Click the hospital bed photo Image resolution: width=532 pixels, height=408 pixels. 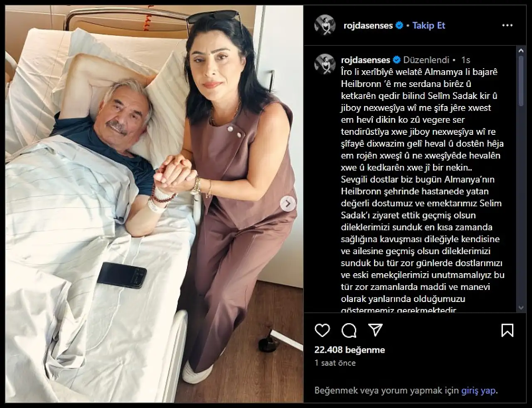154,204
